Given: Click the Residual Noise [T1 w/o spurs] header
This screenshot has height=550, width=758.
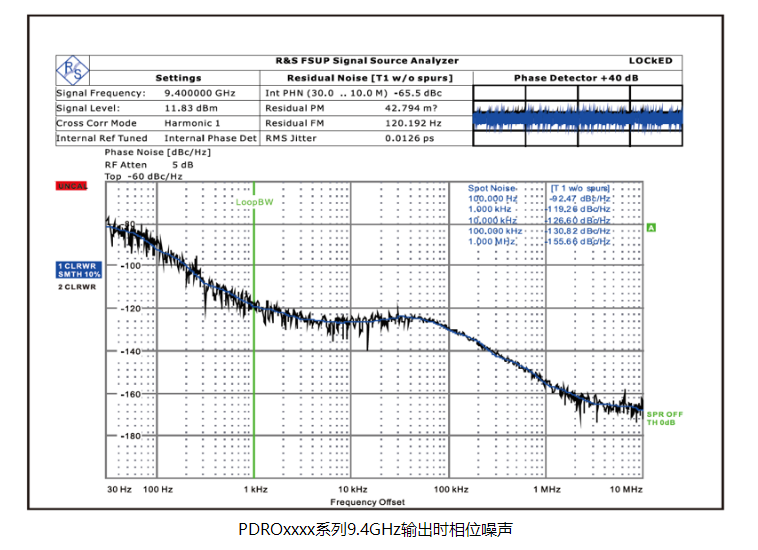Looking at the screenshot, I should (x=370, y=78).
